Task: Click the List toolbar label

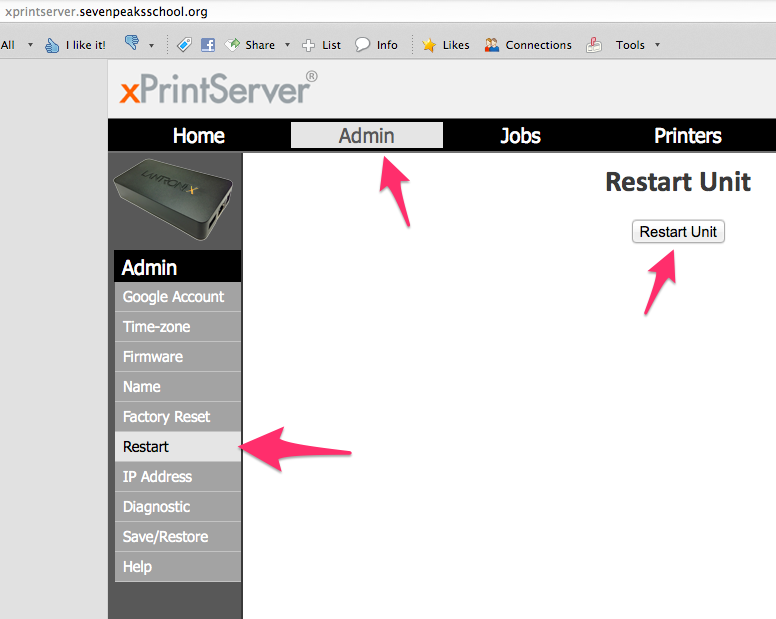Action: tap(331, 45)
